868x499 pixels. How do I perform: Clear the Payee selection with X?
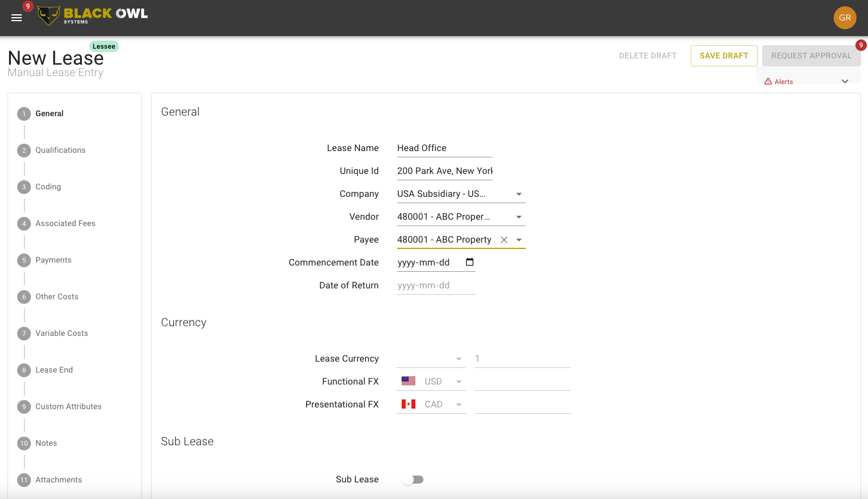[x=504, y=240]
